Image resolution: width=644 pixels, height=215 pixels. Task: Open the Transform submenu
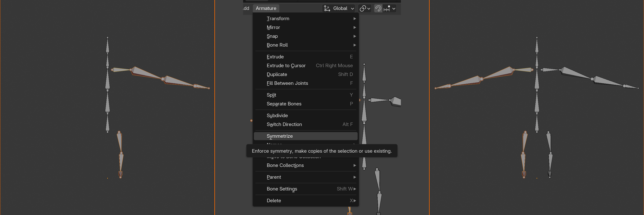(x=306, y=19)
